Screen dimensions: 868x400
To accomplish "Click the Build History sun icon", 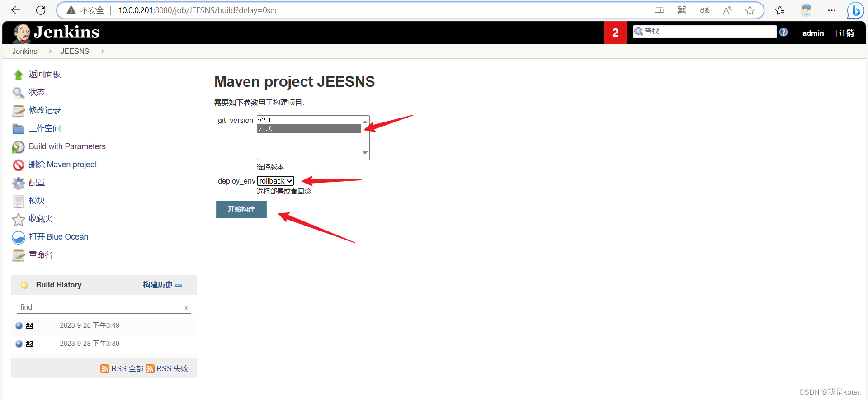I will click(24, 285).
